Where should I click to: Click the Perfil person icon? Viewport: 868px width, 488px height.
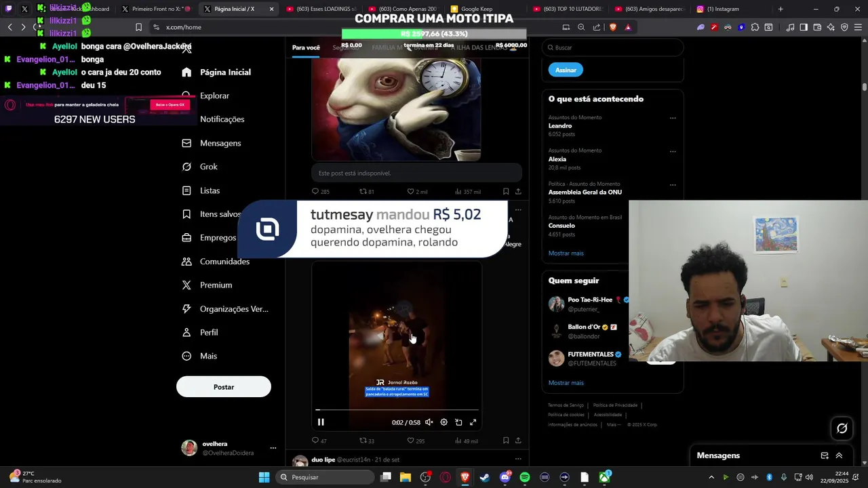186,333
